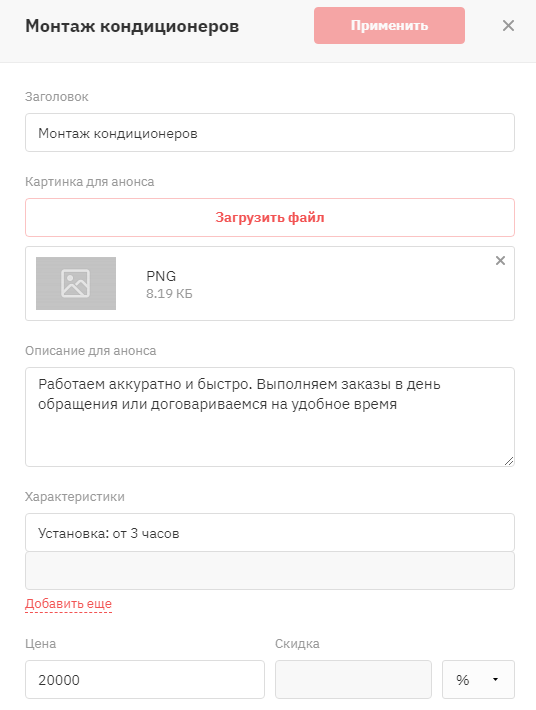Click the resize handle of description textarea
This screenshot has height=710, width=536.
coord(509,461)
